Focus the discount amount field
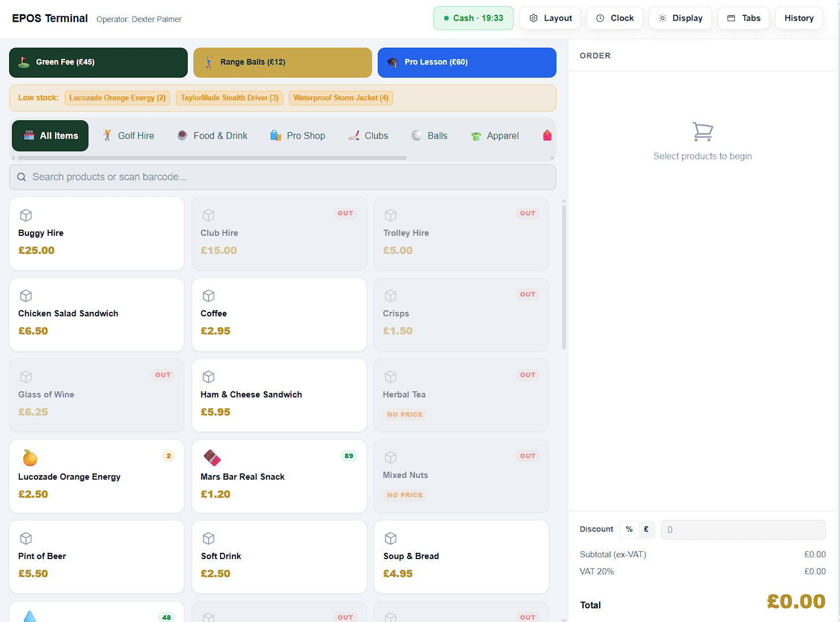Image resolution: width=840 pixels, height=622 pixels. (743, 530)
